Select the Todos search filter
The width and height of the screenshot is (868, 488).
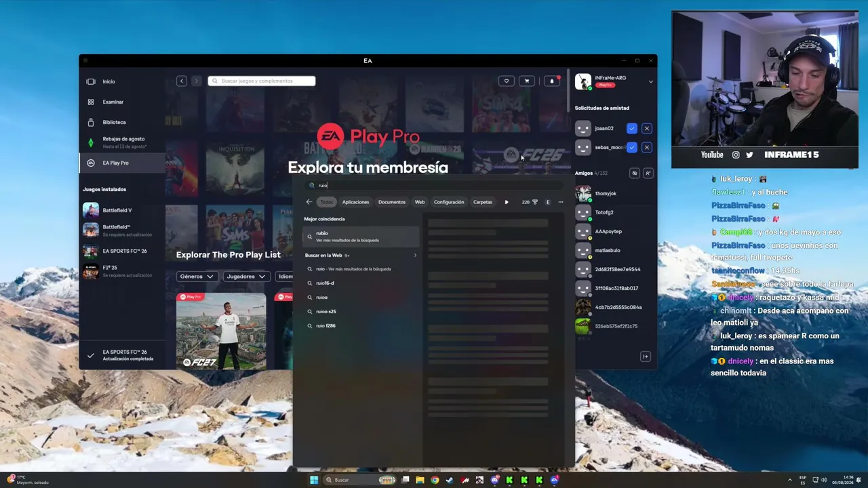click(x=327, y=202)
